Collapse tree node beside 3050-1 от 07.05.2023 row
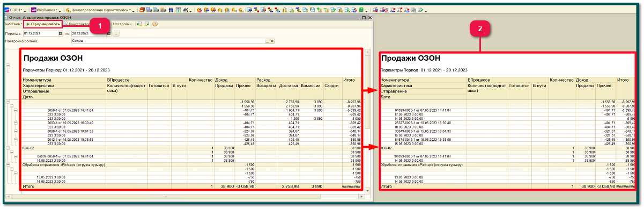 (16, 110)
